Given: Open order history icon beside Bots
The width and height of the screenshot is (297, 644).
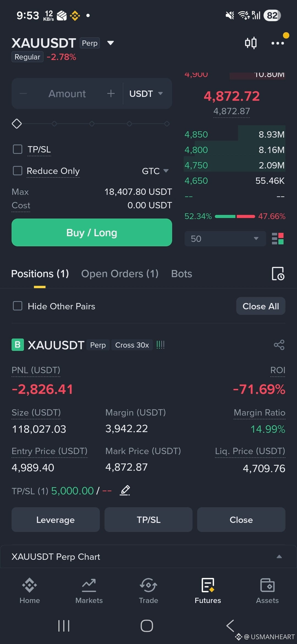Looking at the screenshot, I should (278, 274).
